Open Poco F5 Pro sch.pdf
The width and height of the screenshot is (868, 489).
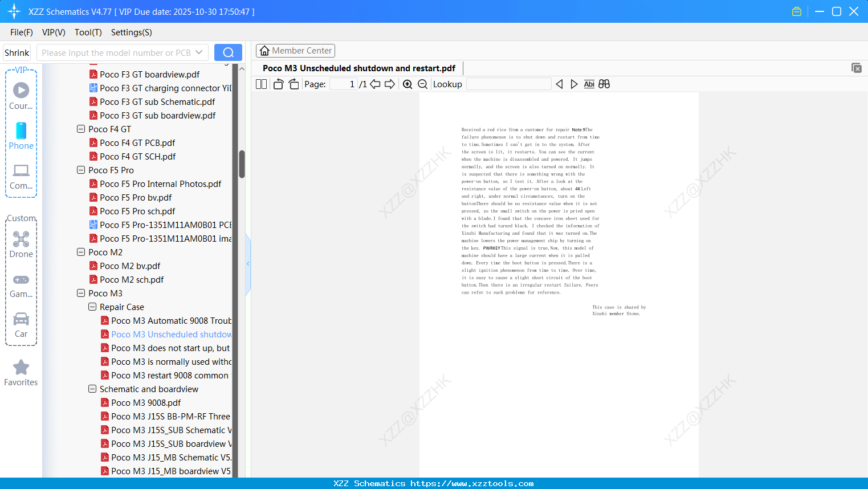pos(132,211)
